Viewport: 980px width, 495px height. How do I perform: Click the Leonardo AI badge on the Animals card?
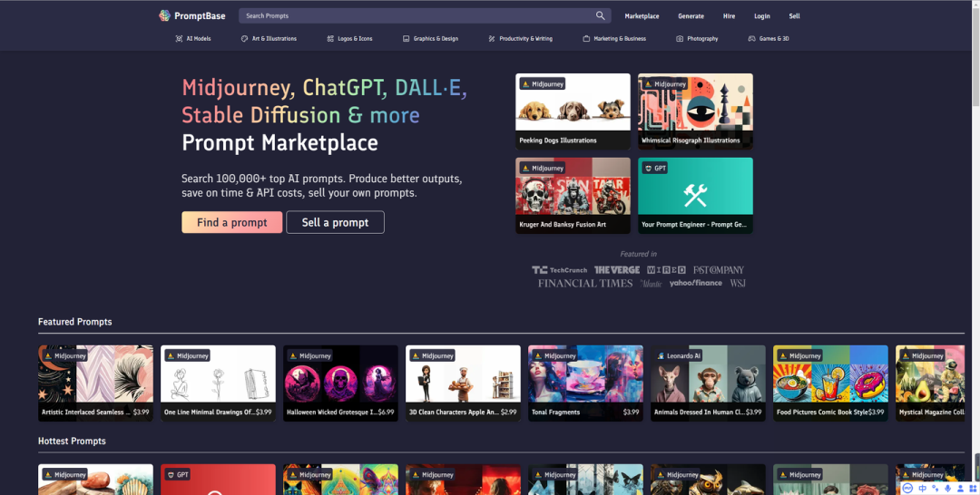pyautogui.click(x=679, y=355)
